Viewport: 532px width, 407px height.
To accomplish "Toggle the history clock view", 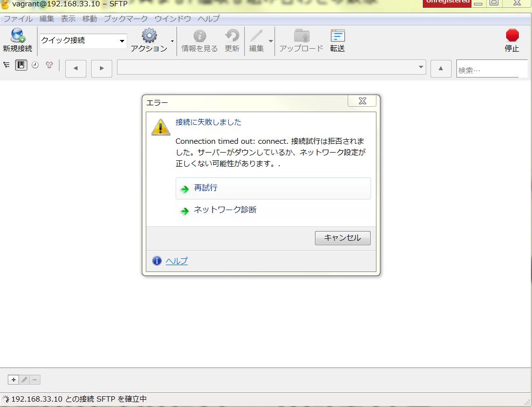I will [35, 65].
